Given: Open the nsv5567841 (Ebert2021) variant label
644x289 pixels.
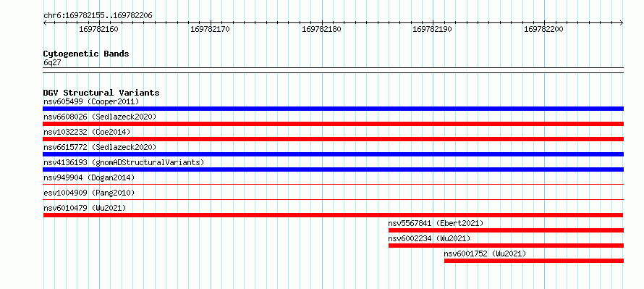Looking at the screenshot, I should coord(436,223).
